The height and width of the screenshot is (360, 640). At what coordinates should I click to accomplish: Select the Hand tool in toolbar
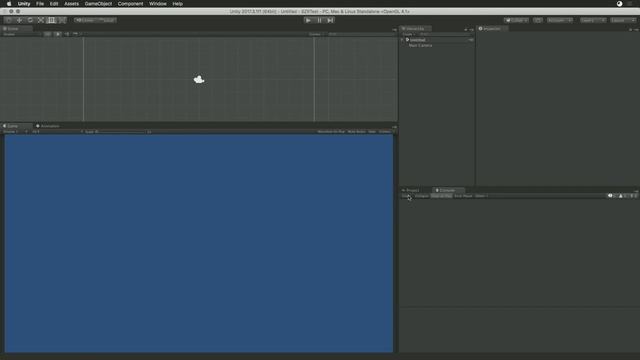9,20
